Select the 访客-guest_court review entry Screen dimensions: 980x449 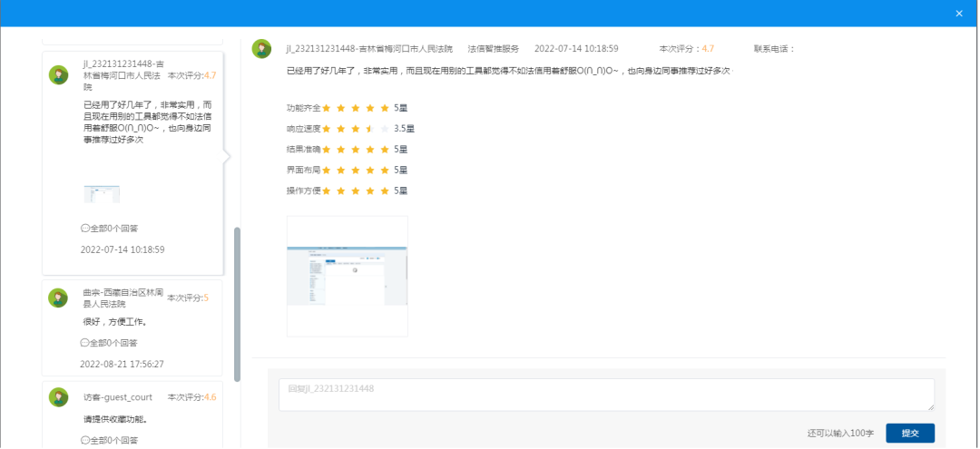132,415
